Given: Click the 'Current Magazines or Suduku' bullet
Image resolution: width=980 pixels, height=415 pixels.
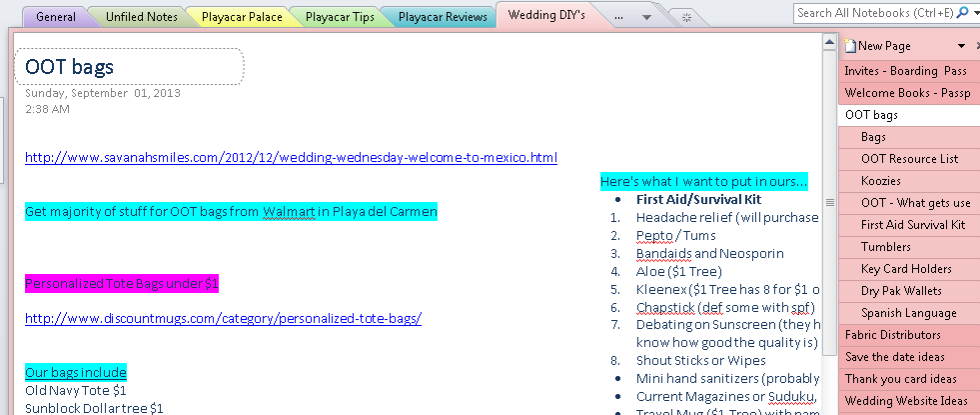Looking at the screenshot, I should coord(727,396).
